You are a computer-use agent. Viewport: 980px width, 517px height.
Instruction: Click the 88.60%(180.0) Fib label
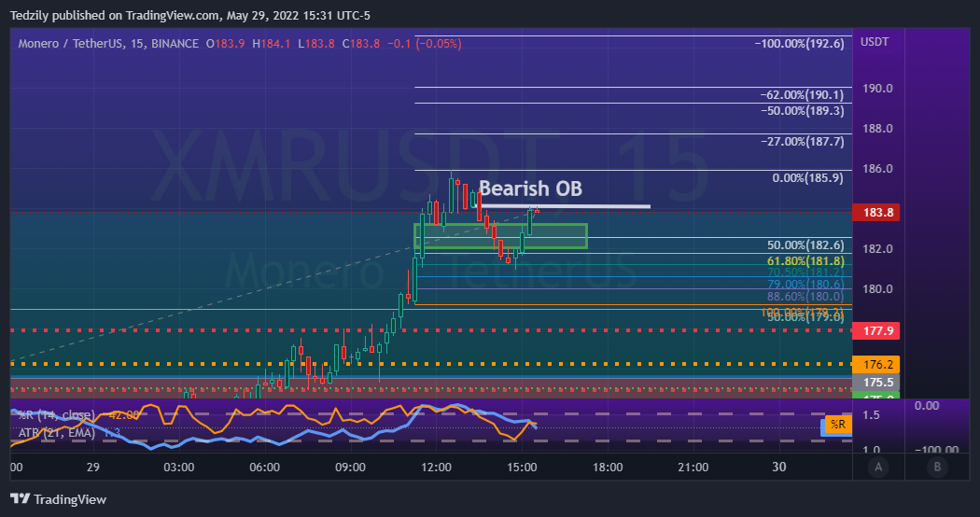[x=805, y=297]
